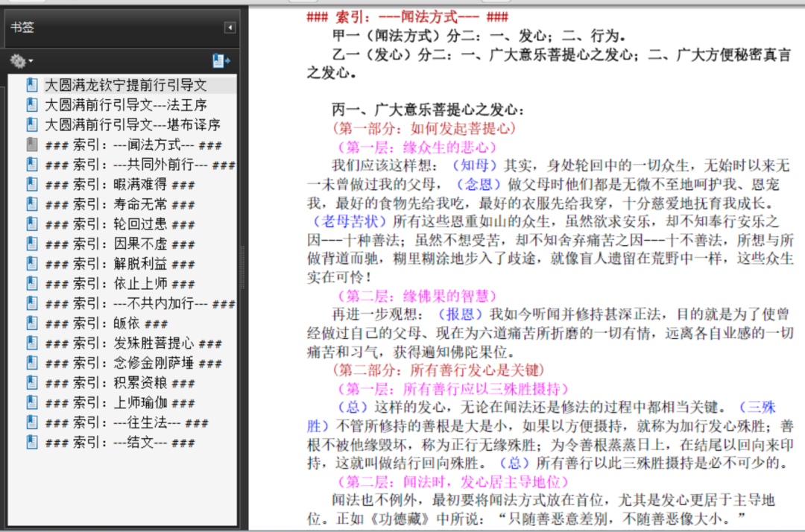Click blue annotation （报恩）
Viewport: 805px width, 532px height.
(461, 314)
